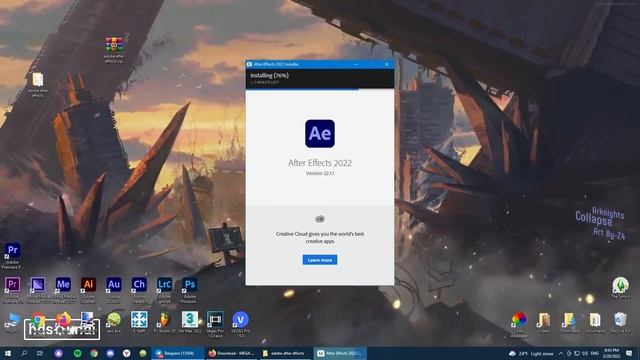
Task: Minimize the After Effects installer window
Action: (x=356, y=64)
